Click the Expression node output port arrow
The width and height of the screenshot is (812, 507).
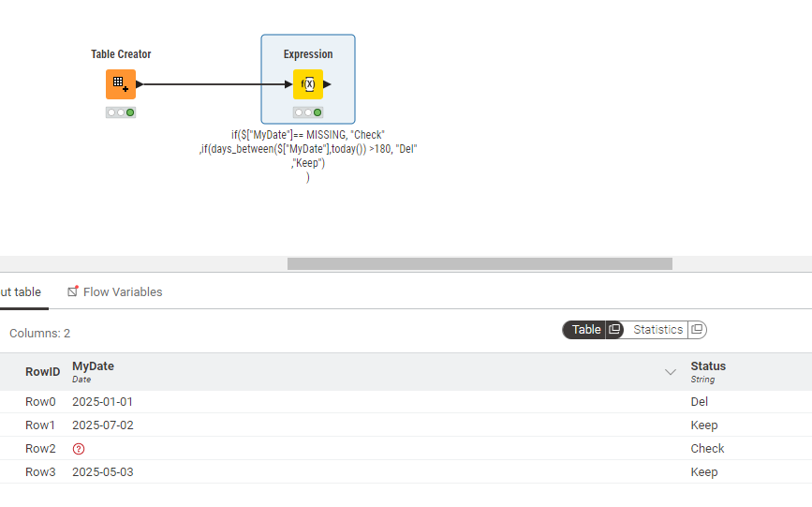tap(327, 84)
